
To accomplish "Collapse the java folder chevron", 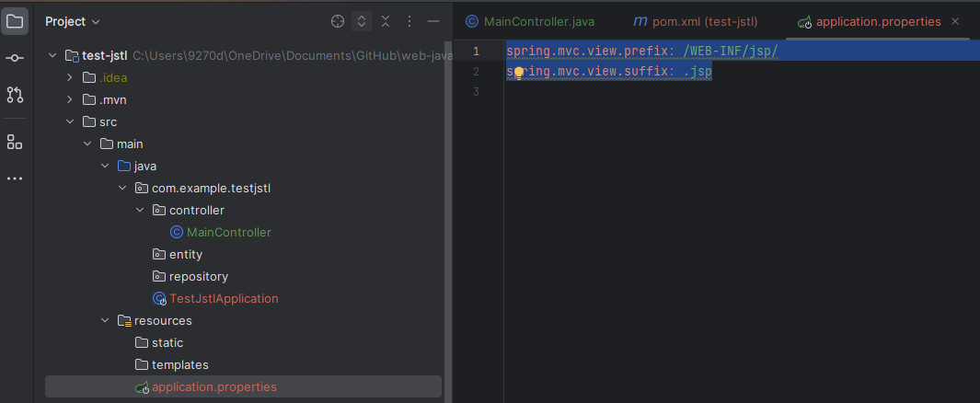I will point(105,167).
